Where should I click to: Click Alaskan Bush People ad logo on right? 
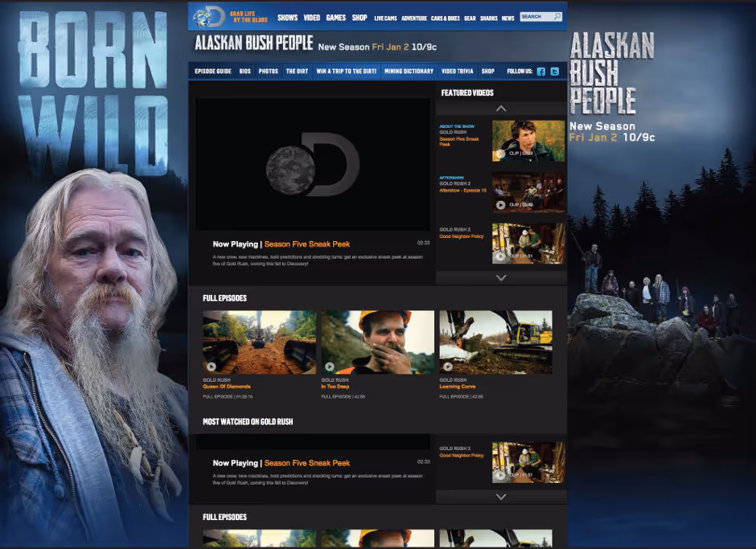point(611,73)
